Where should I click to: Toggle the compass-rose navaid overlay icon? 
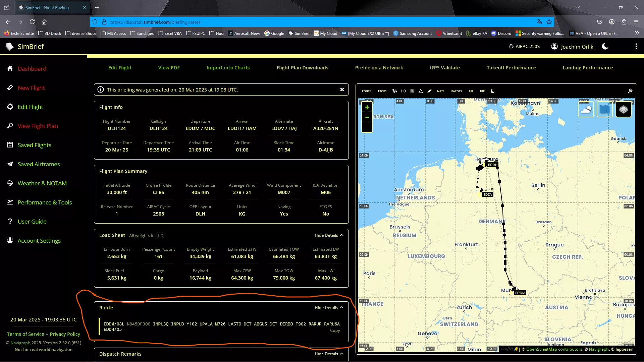412,91
